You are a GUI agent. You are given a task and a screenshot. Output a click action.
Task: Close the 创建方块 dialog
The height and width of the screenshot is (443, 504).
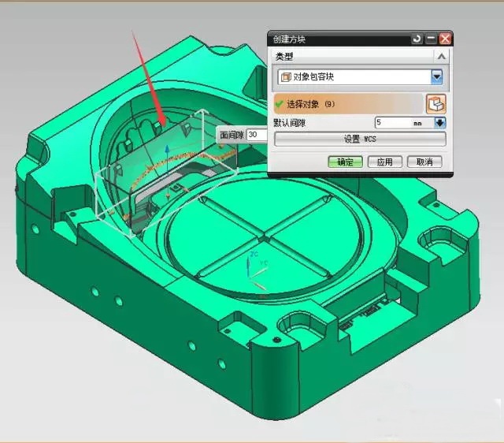tap(445, 39)
